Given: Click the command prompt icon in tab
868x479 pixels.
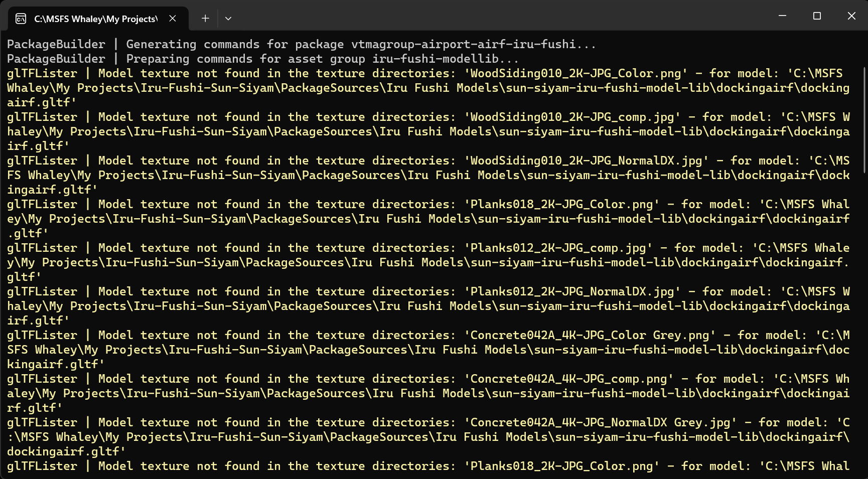Looking at the screenshot, I should [x=21, y=19].
